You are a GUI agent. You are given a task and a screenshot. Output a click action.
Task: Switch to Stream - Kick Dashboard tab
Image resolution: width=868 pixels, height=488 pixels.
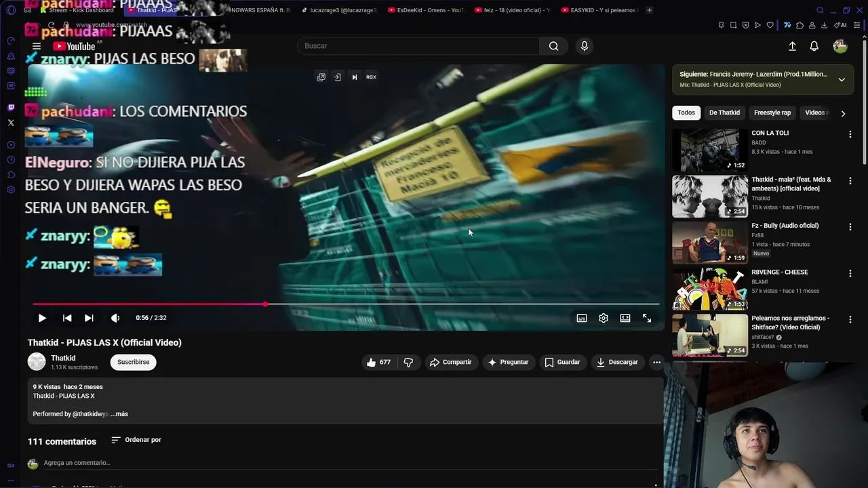coord(77,10)
